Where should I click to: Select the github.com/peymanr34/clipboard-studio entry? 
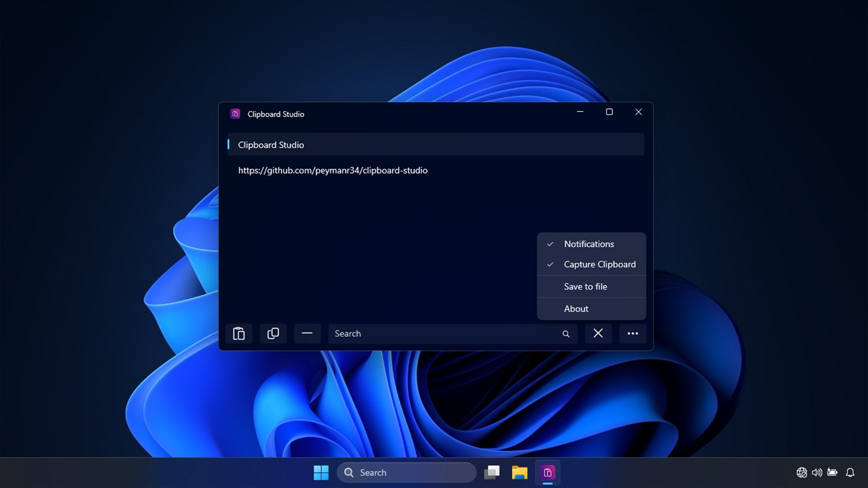[436, 170]
